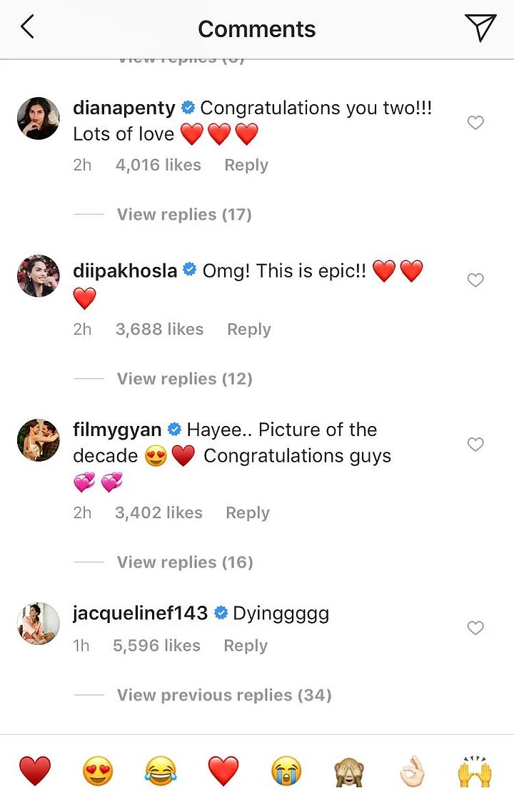Open jacquelinef143's profile from username

pyautogui.click(x=140, y=613)
